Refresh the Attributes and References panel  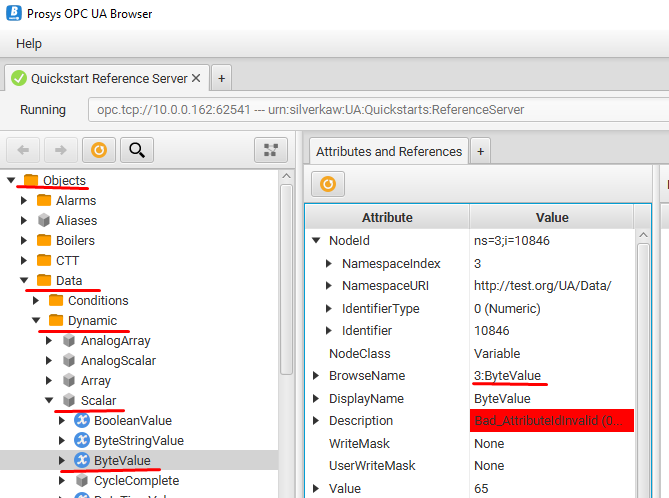pyautogui.click(x=326, y=184)
